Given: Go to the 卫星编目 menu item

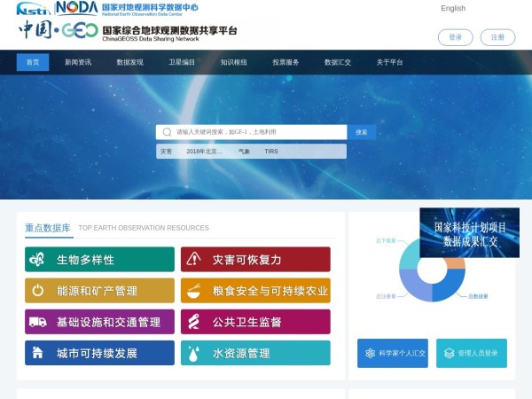Looking at the screenshot, I should point(182,63).
